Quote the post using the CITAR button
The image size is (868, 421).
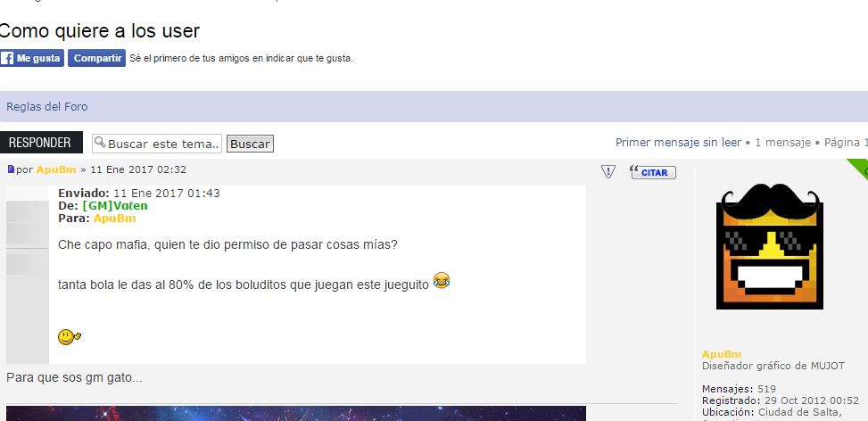(x=652, y=172)
